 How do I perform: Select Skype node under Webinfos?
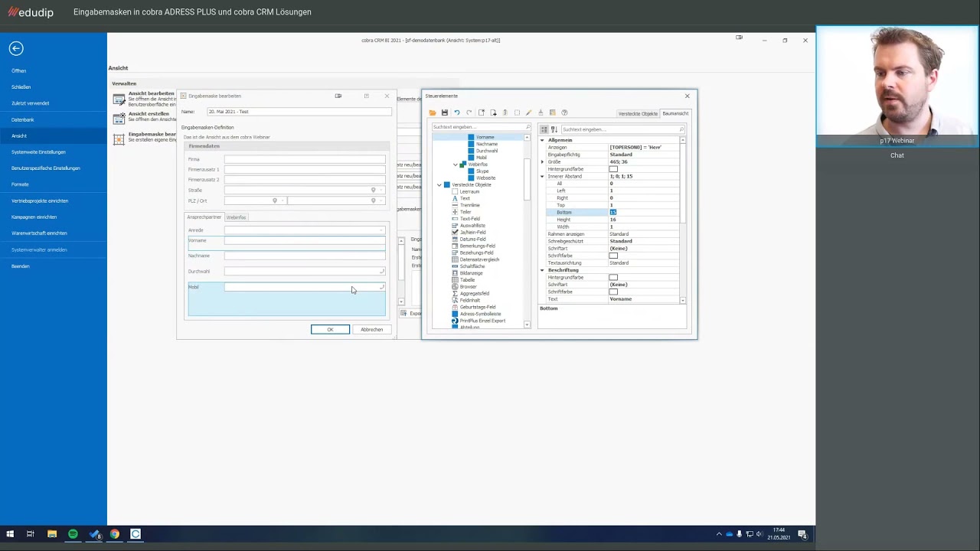click(482, 171)
